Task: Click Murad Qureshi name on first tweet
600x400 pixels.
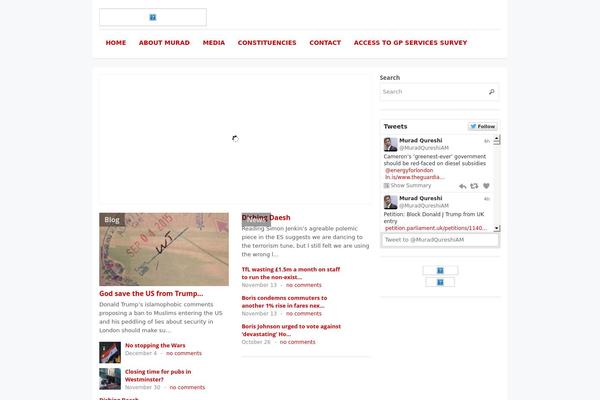Action: pos(421,140)
